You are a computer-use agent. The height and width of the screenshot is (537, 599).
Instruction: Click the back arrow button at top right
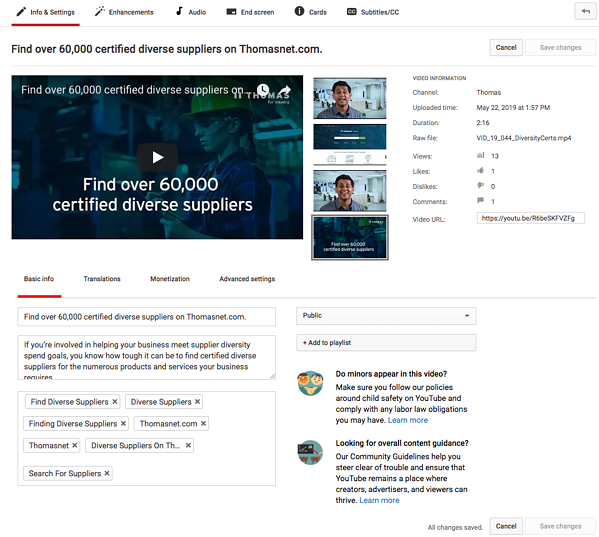click(585, 11)
